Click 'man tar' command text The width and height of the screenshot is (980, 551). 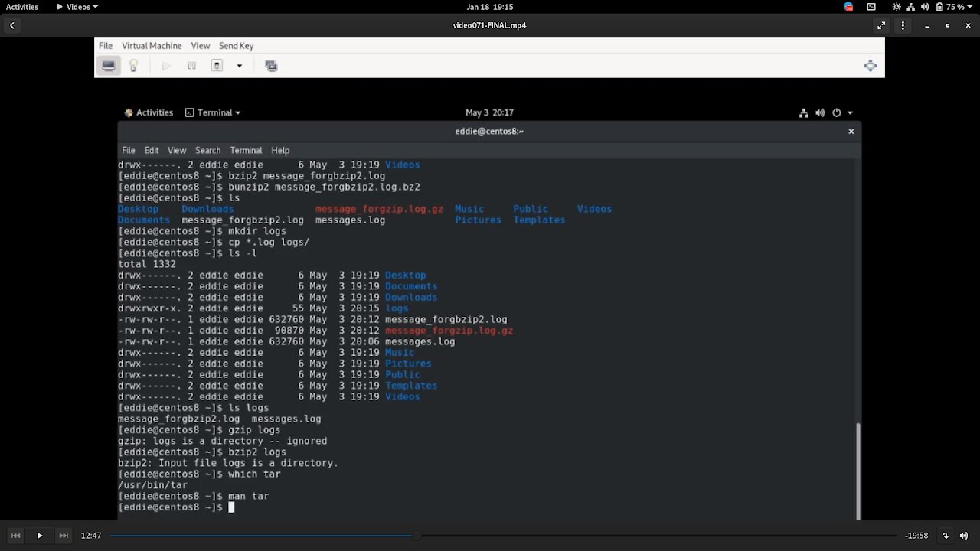point(248,496)
